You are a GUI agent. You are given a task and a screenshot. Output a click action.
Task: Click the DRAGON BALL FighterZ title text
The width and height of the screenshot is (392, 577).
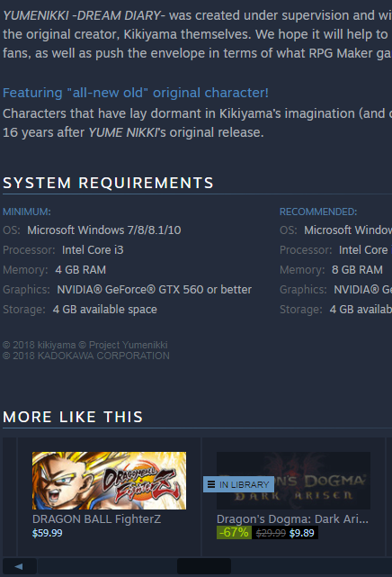coord(96,518)
